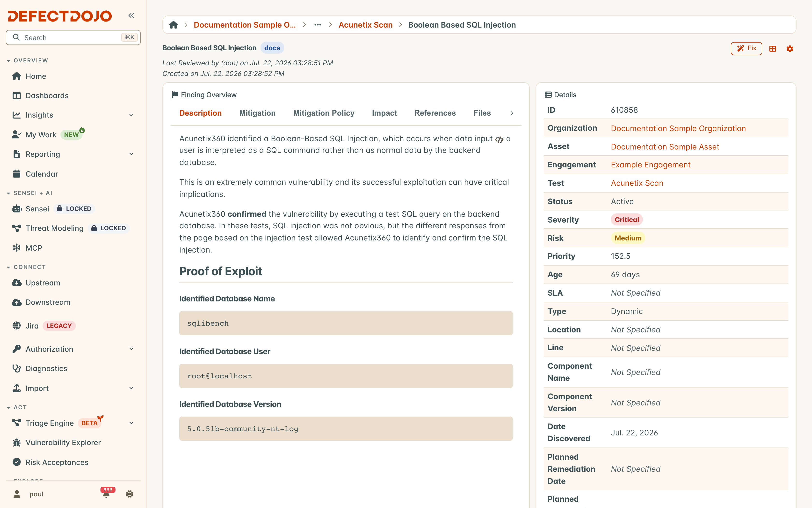The height and width of the screenshot is (508, 812).
Task: Expand the Authorization submenu
Action: pos(131,349)
